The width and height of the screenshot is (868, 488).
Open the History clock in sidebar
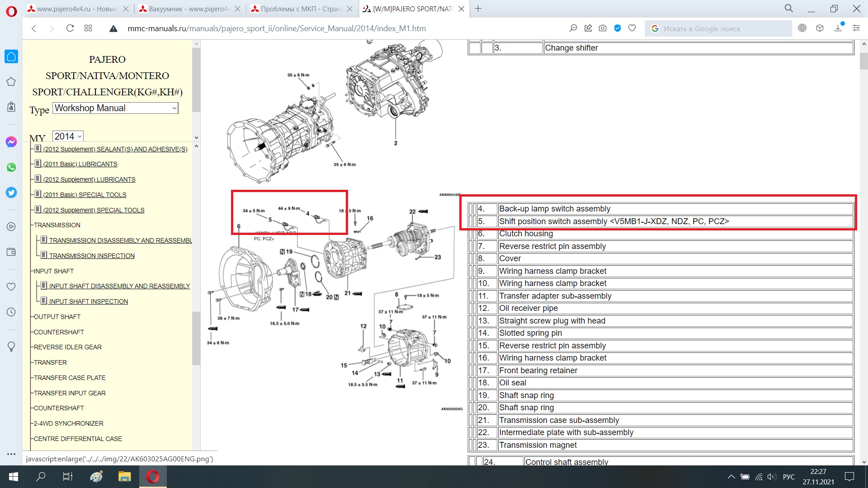[x=11, y=312]
